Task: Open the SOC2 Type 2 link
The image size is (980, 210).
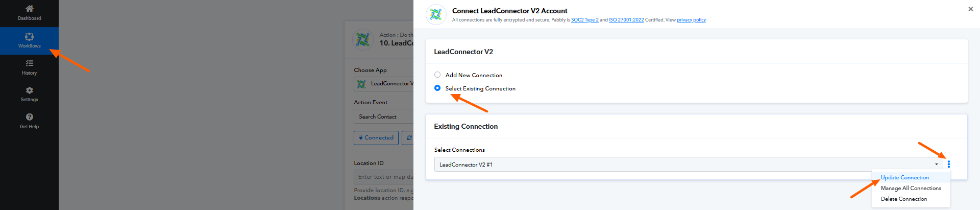Action: [x=585, y=20]
